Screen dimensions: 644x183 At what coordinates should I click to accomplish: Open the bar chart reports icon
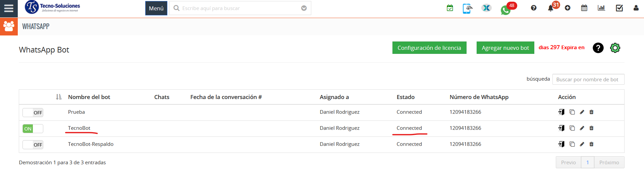(x=601, y=8)
